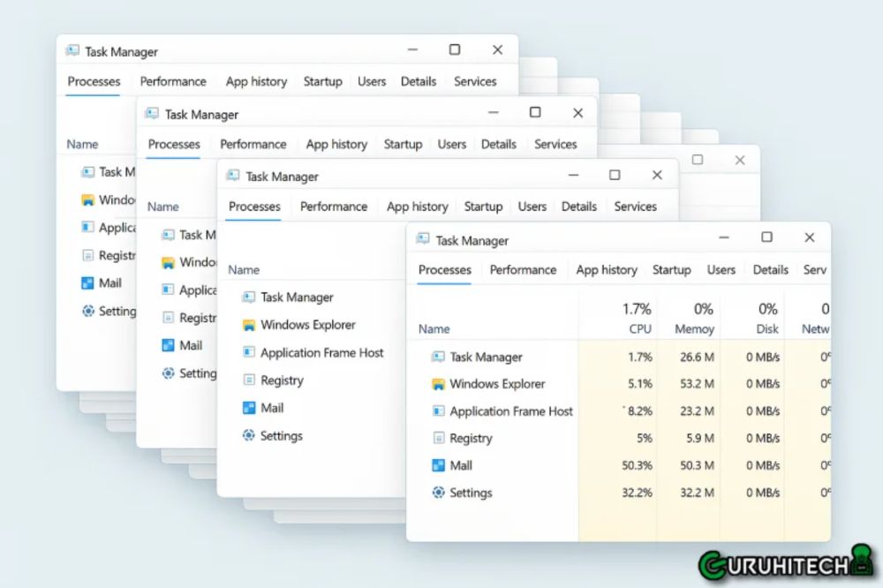Select Users tab in front Task Manager

coord(721,270)
